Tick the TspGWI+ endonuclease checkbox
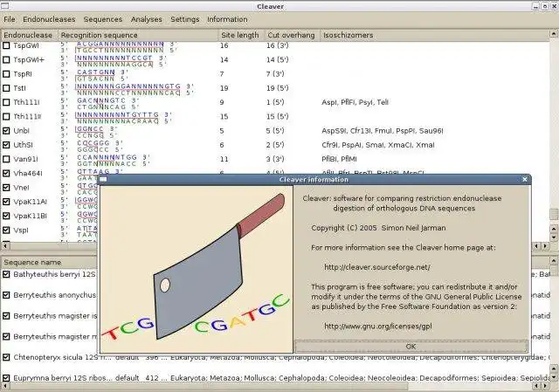The height and width of the screenshot is (392, 559). coord(6,60)
